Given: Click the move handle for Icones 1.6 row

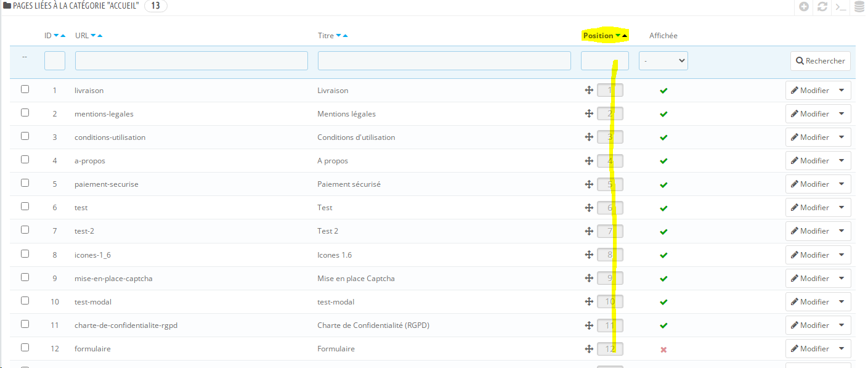Looking at the screenshot, I should 588,255.
